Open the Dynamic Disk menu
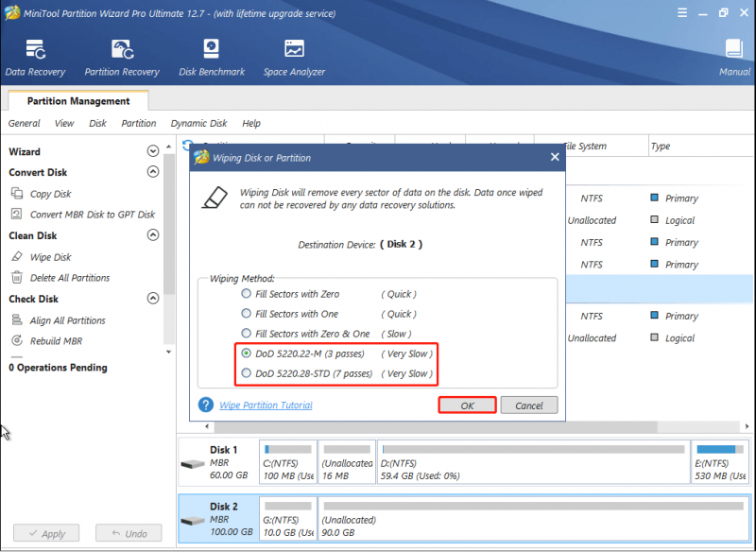This screenshot has height=552, width=756. coord(198,124)
